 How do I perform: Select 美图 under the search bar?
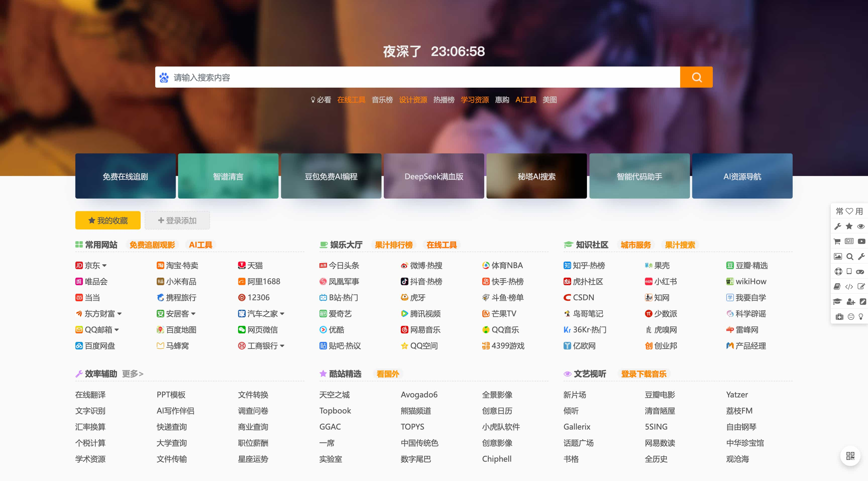(x=549, y=100)
